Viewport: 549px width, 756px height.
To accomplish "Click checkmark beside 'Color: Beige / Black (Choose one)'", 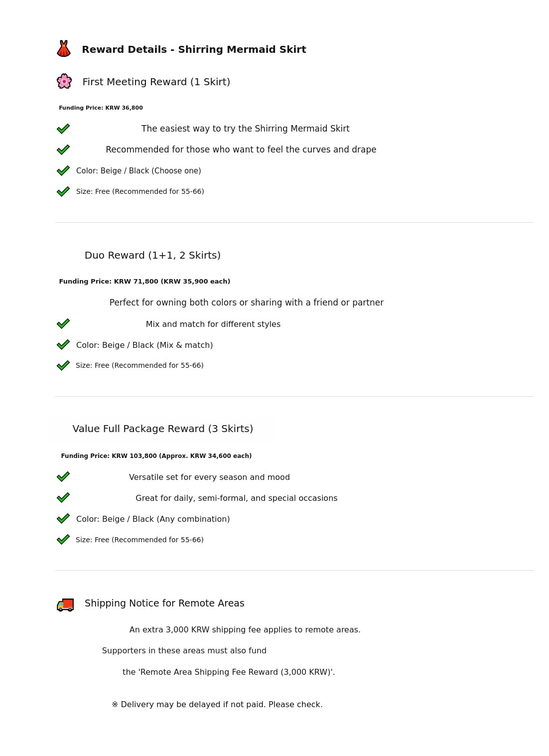I will pyautogui.click(x=63, y=170).
